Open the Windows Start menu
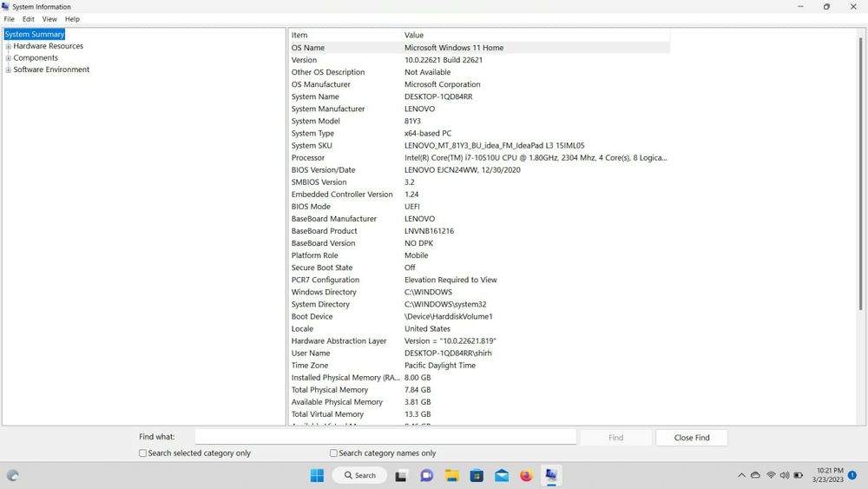 [x=317, y=475]
